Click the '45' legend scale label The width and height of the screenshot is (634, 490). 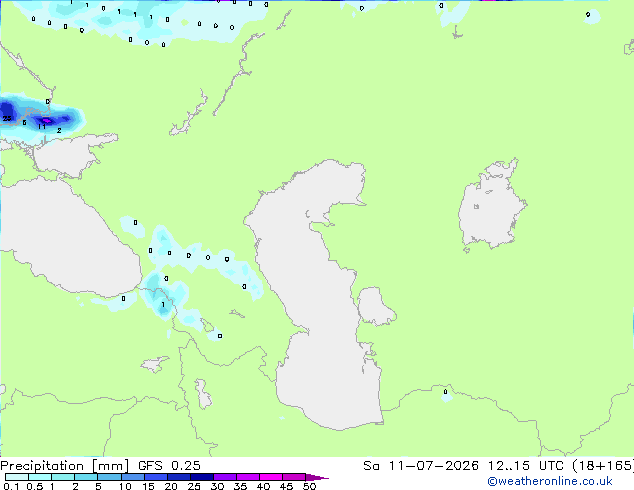tap(286, 486)
